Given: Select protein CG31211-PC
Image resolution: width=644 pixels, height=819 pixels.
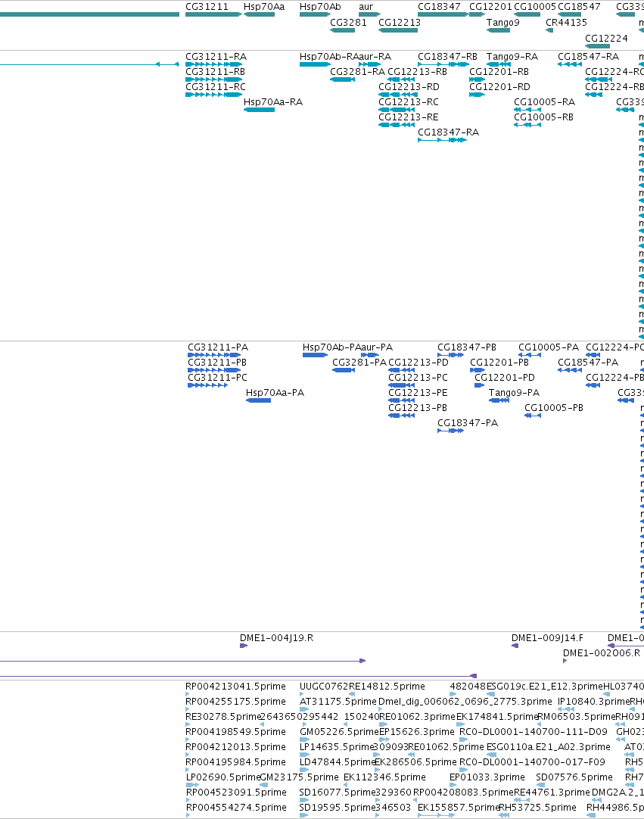Looking at the screenshot, I should pos(218,378).
